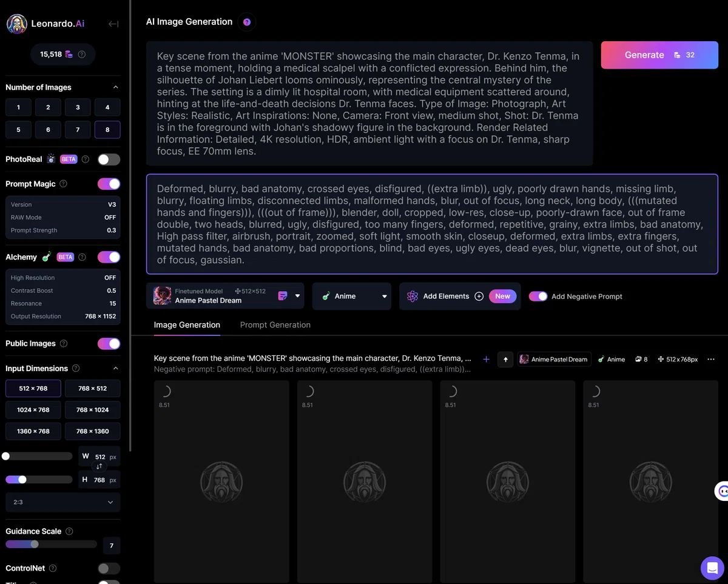Open the ControlNet info icon

coord(53,568)
